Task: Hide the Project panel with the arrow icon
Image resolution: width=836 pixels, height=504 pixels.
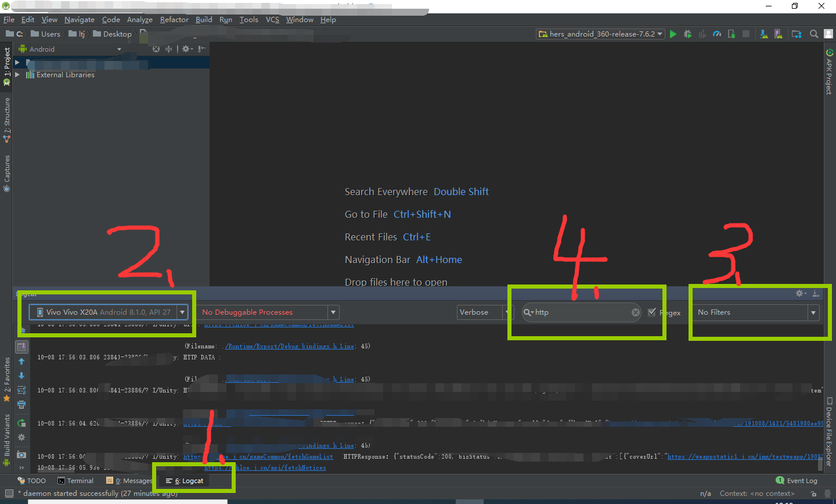Action: [201, 49]
